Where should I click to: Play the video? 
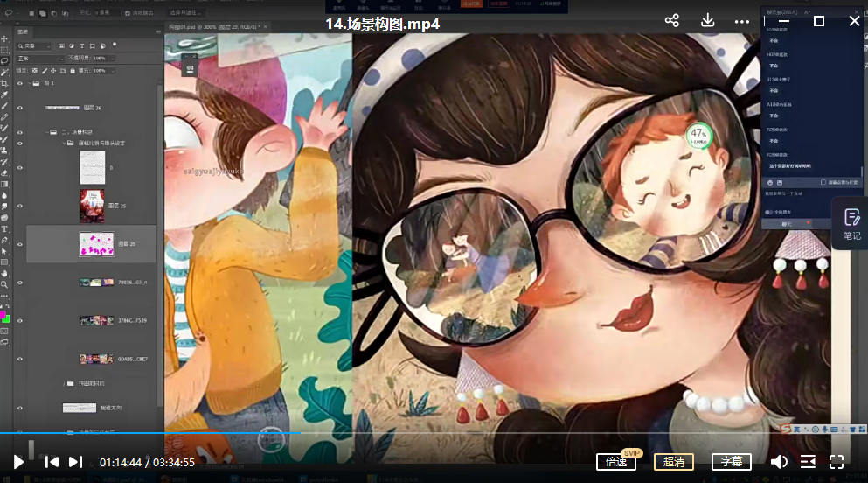click(18, 462)
